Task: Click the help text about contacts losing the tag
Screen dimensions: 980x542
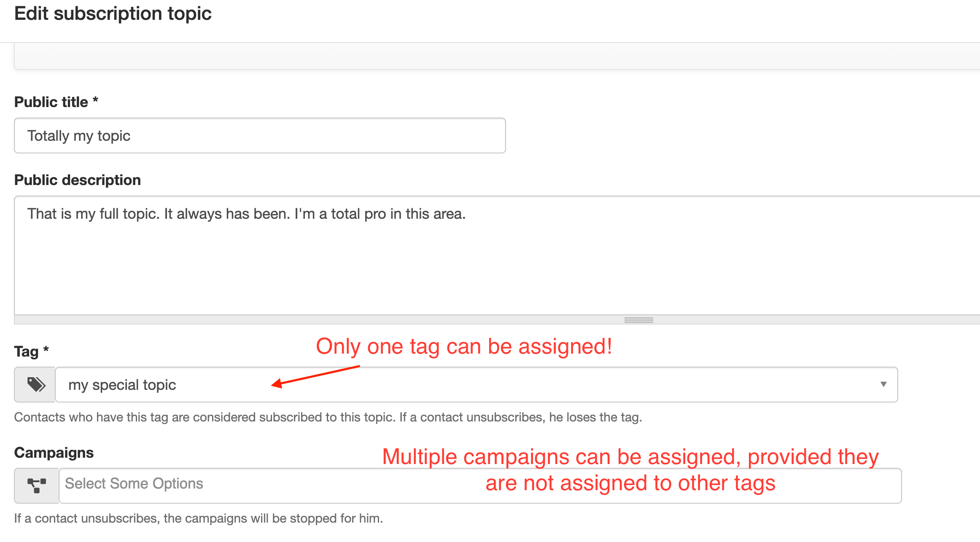Action: (328, 417)
